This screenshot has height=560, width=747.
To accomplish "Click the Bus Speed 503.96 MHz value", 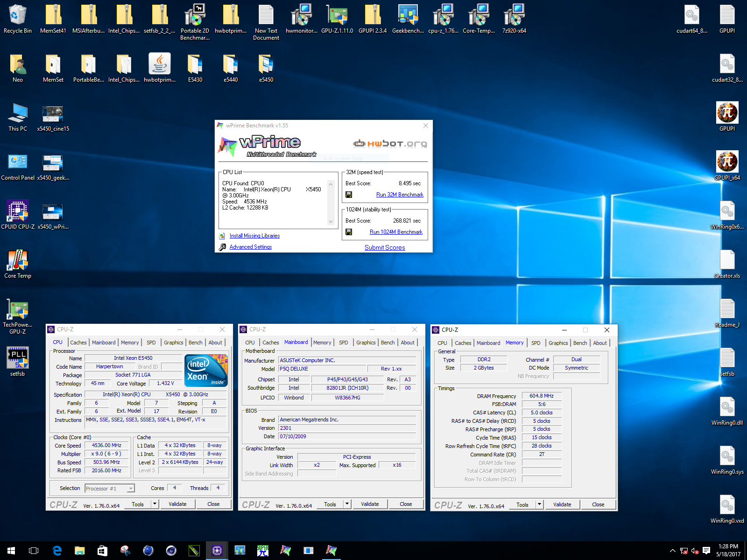I will tap(106, 462).
